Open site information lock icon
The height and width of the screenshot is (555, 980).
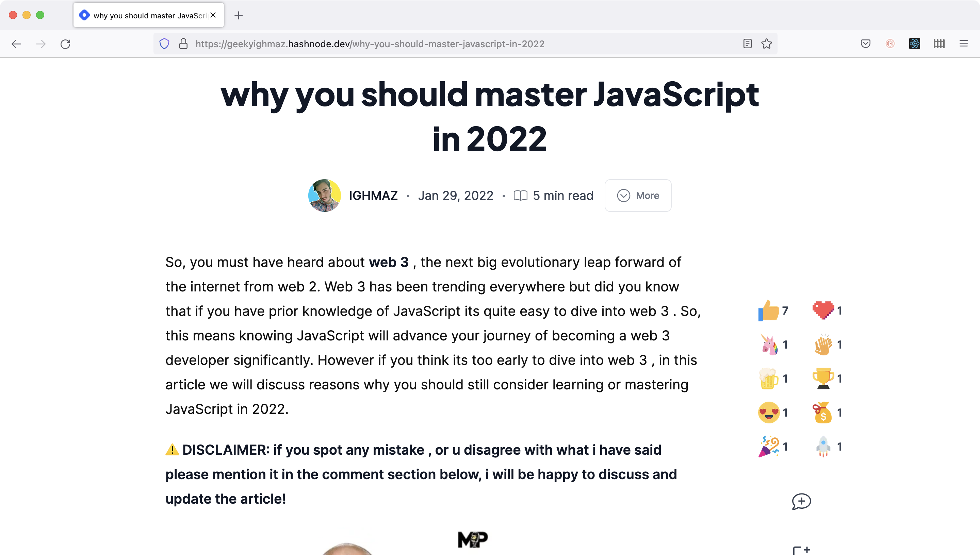(183, 44)
